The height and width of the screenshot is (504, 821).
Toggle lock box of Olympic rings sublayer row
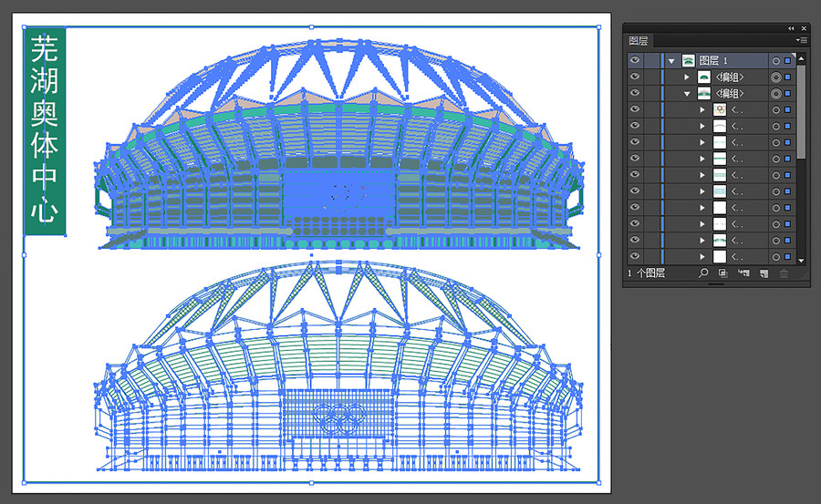click(652, 110)
